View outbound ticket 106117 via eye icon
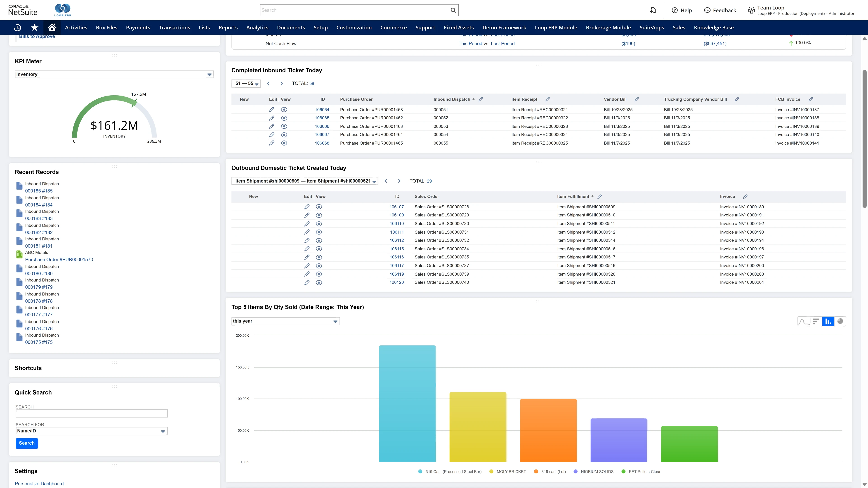 [319, 266]
